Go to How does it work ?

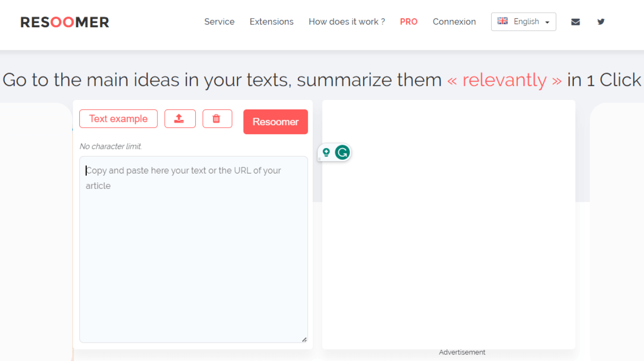[x=347, y=22]
